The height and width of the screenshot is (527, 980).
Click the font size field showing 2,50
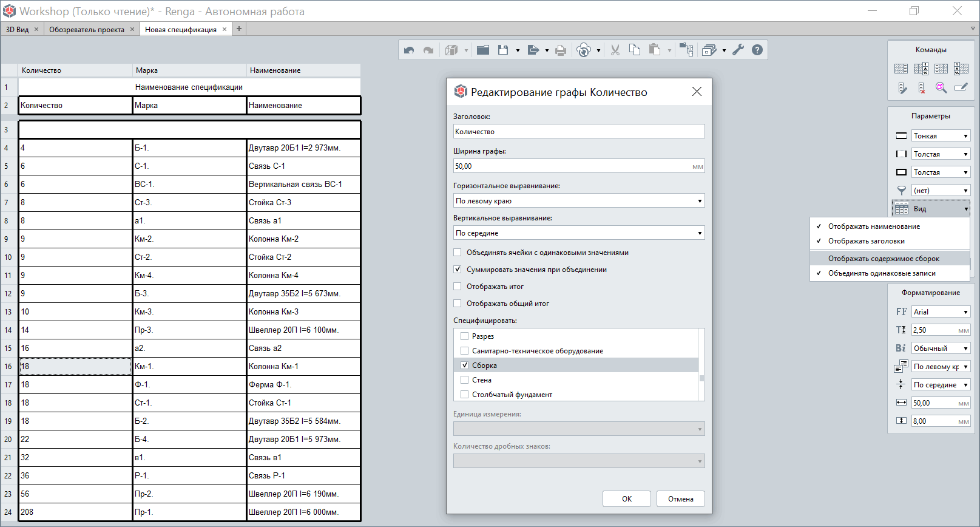pyautogui.click(x=941, y=330)
